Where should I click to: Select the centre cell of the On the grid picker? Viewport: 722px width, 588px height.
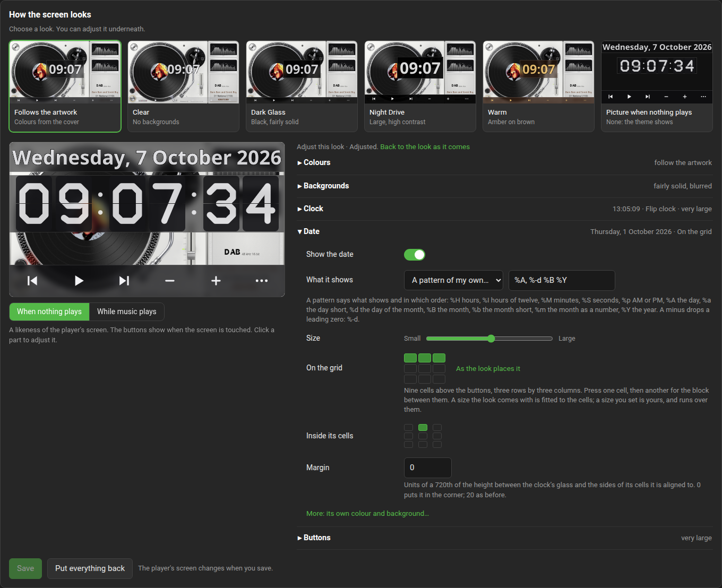[x=425, y=368]
